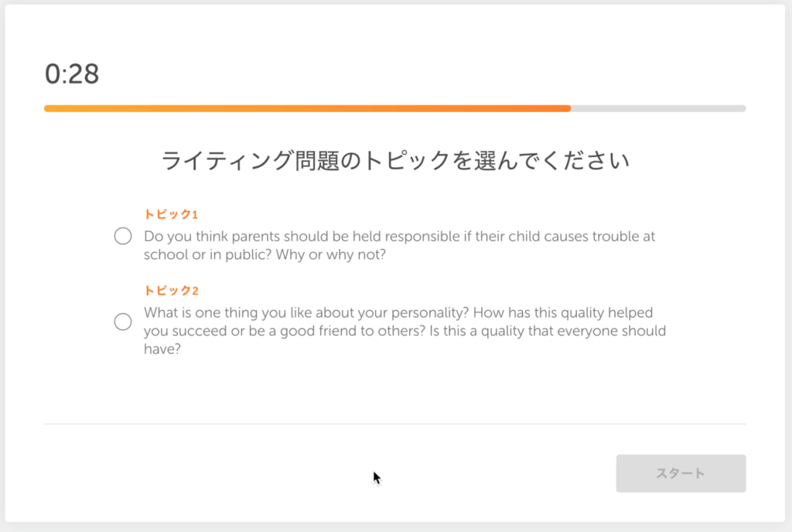Click the phrase "Why or why not?"
The width and height of the screenshot is (792, 532).
pyautogui.click(x=330, y=254)
